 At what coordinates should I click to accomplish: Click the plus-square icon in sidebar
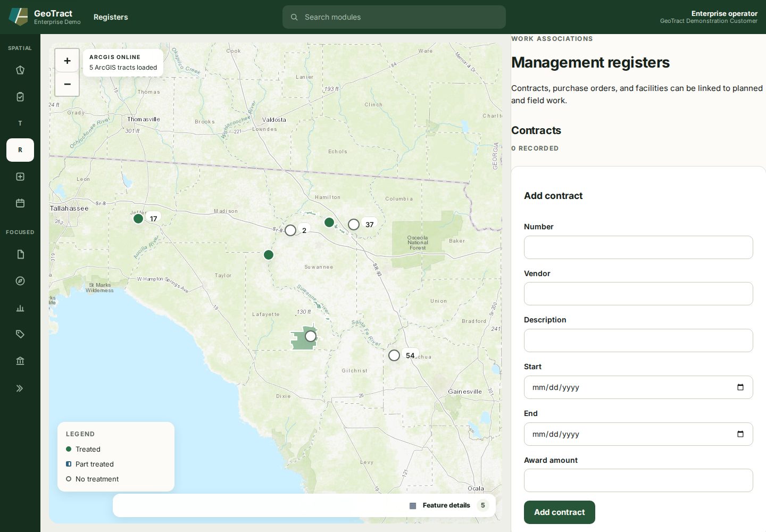point(20,177)
